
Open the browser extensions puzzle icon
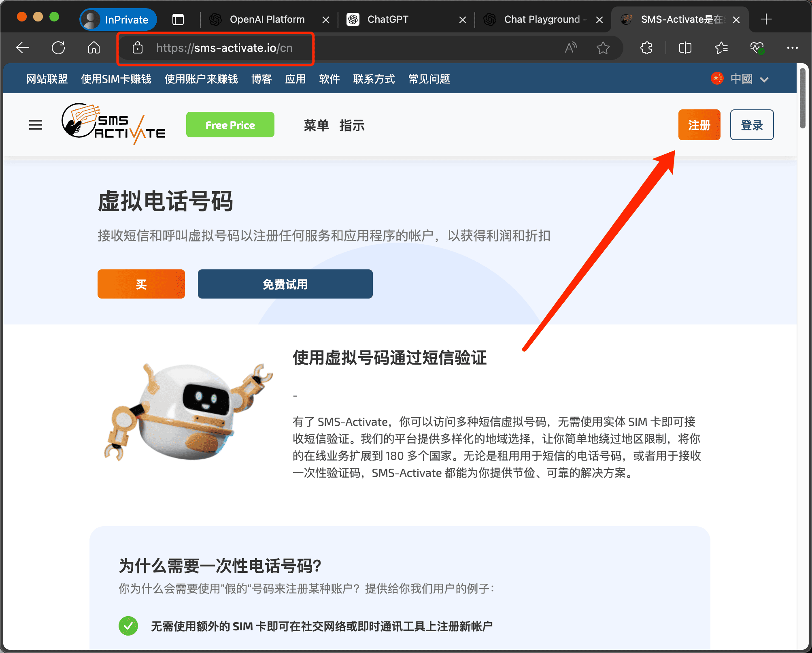tap(646, 48)
